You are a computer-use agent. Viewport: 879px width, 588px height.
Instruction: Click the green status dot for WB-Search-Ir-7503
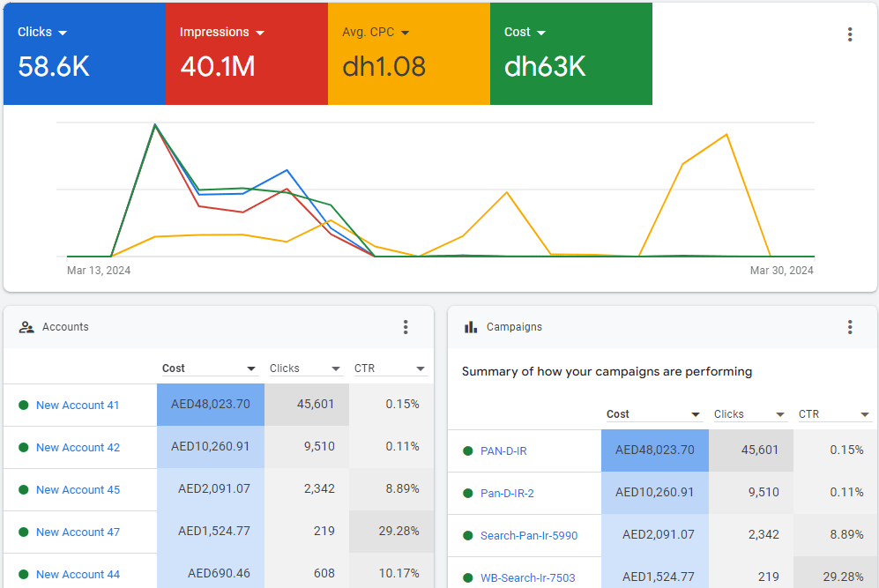point(468,578)
